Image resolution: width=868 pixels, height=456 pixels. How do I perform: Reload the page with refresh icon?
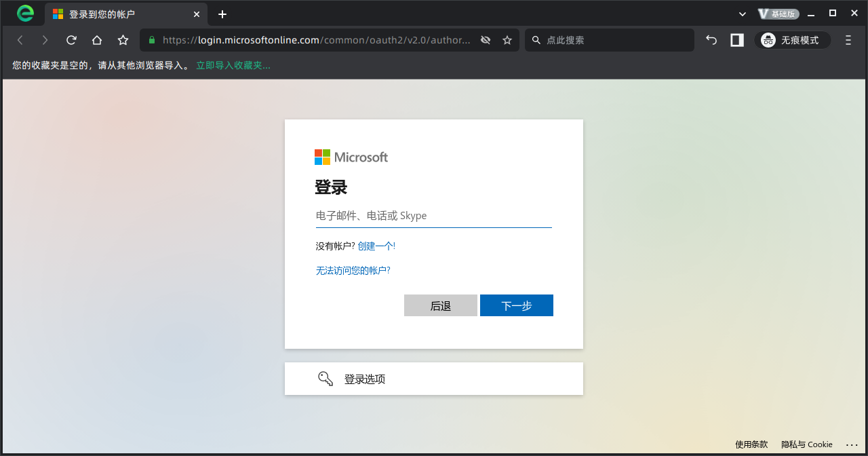pyautogui.click(x=71, y=40)
